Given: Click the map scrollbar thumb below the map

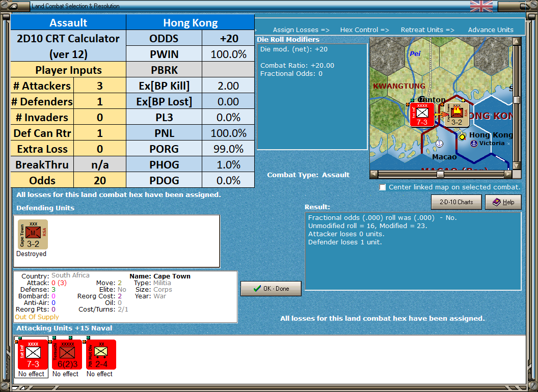Looking at the screenshot, I should 439,174.
